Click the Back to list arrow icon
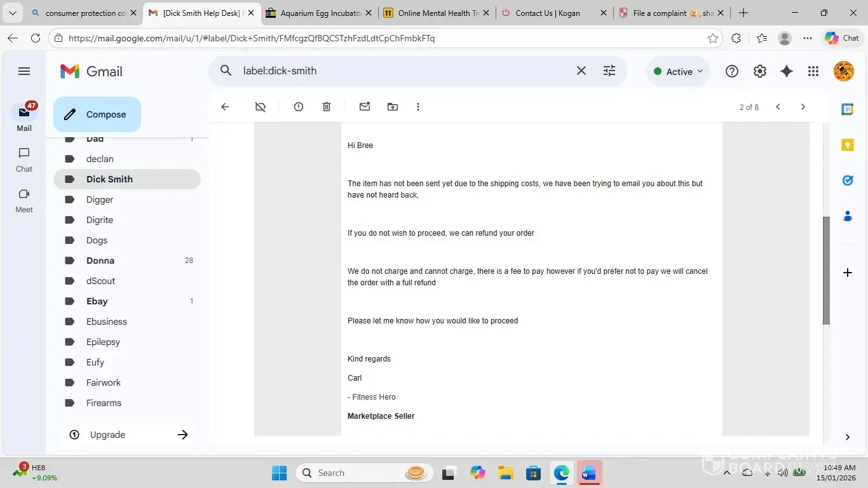The image size is (868, 488). 225,107
